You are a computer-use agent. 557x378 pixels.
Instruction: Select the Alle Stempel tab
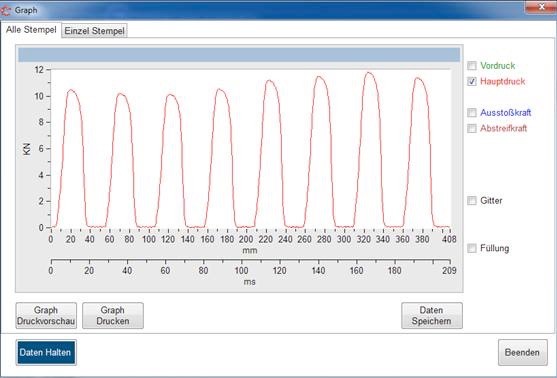31,30
